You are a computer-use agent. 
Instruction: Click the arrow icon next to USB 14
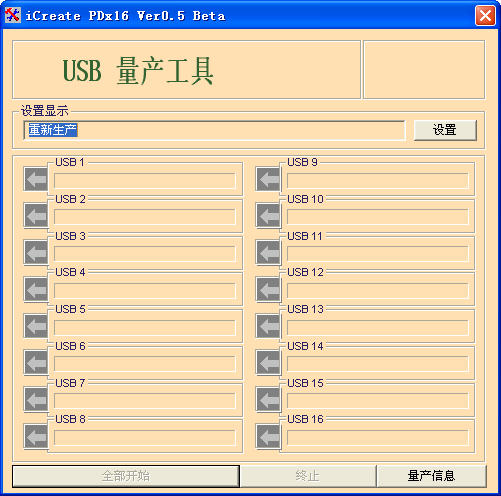coord(268,363)
